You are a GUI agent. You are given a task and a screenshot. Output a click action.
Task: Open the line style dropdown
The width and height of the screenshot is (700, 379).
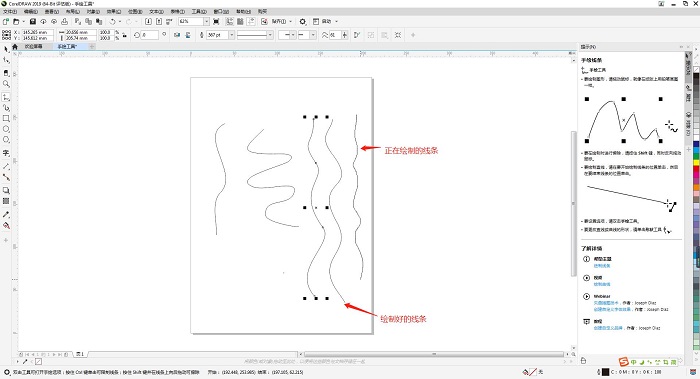pyautogui.click(x=270, y=35)
